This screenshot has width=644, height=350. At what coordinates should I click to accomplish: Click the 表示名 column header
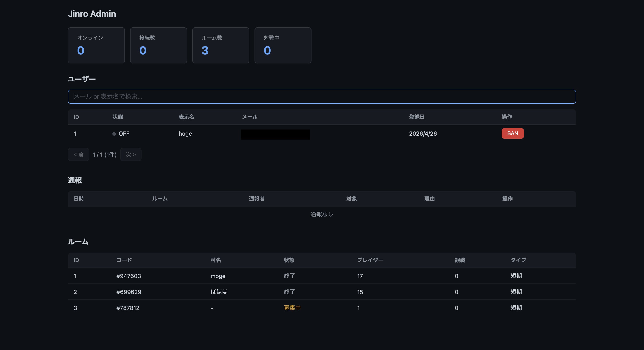[186, 117]
